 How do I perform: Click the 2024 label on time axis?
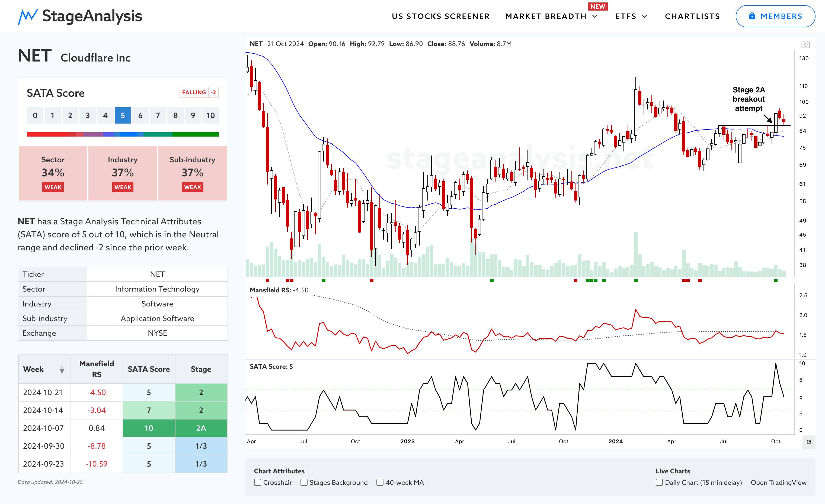(615, 441)
